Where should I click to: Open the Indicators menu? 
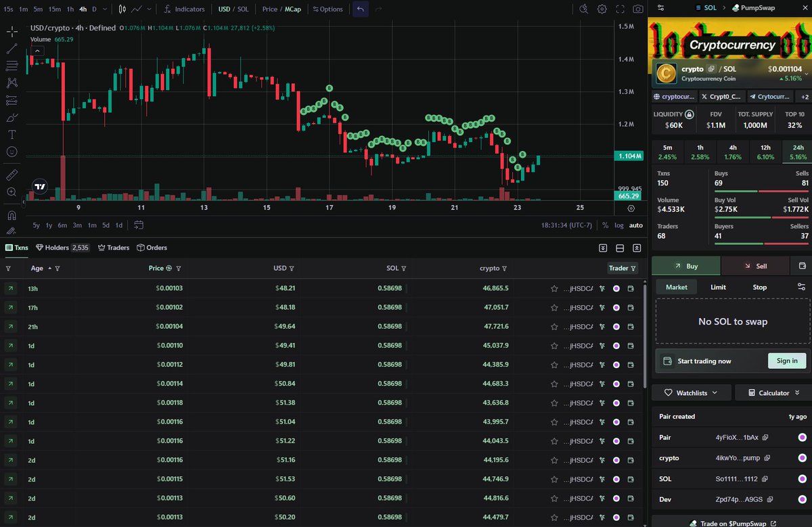pos(184,9)
